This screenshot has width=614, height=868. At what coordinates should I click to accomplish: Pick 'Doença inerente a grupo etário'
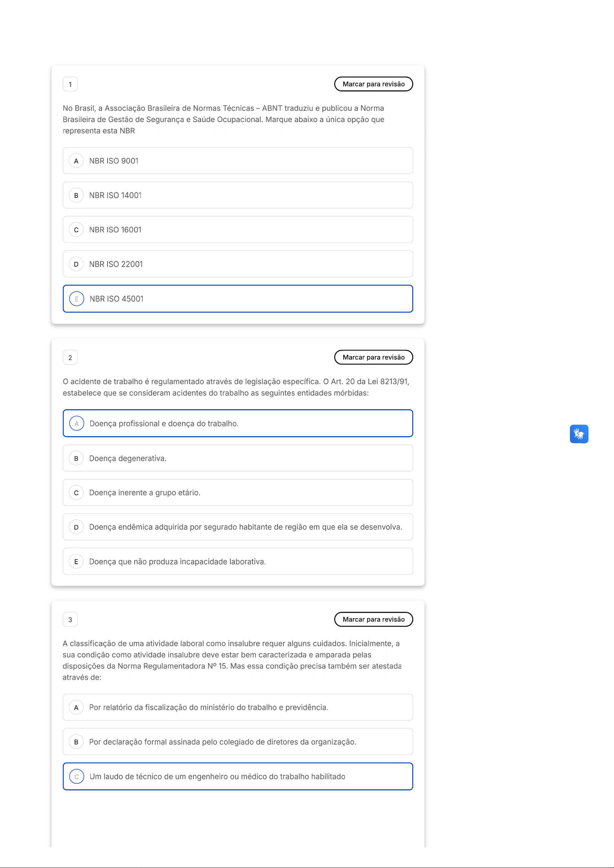pos(238,493)
